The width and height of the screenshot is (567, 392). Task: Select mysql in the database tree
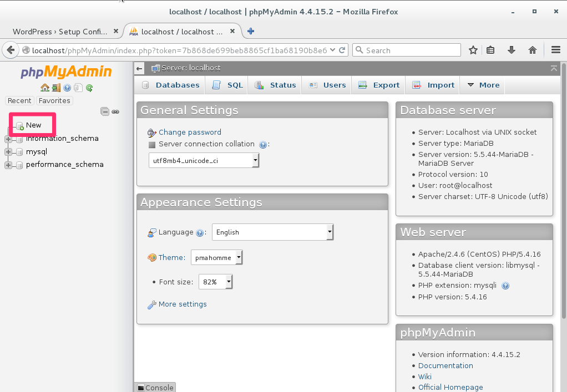pyautogui.click(x=37, y=151)
